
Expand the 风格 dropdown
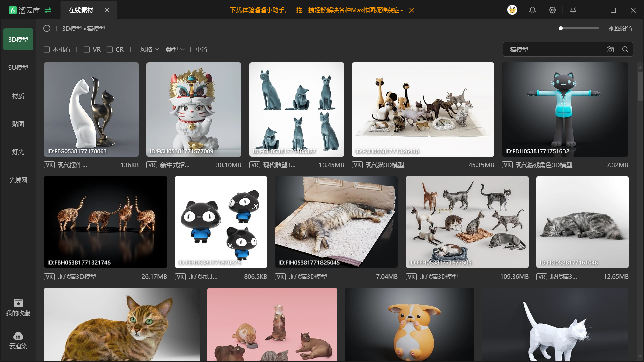[149, 49]
